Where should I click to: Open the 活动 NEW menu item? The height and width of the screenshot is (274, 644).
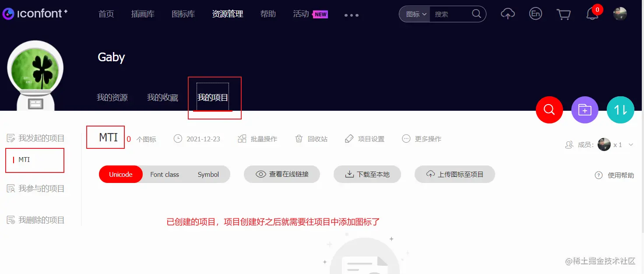point(310,14)
